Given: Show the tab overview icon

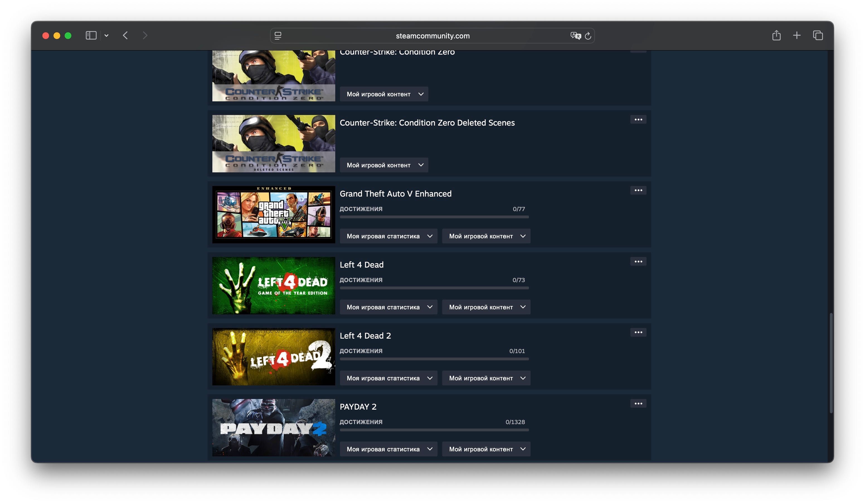Looking at the screenshot, I should pos(818,35).
